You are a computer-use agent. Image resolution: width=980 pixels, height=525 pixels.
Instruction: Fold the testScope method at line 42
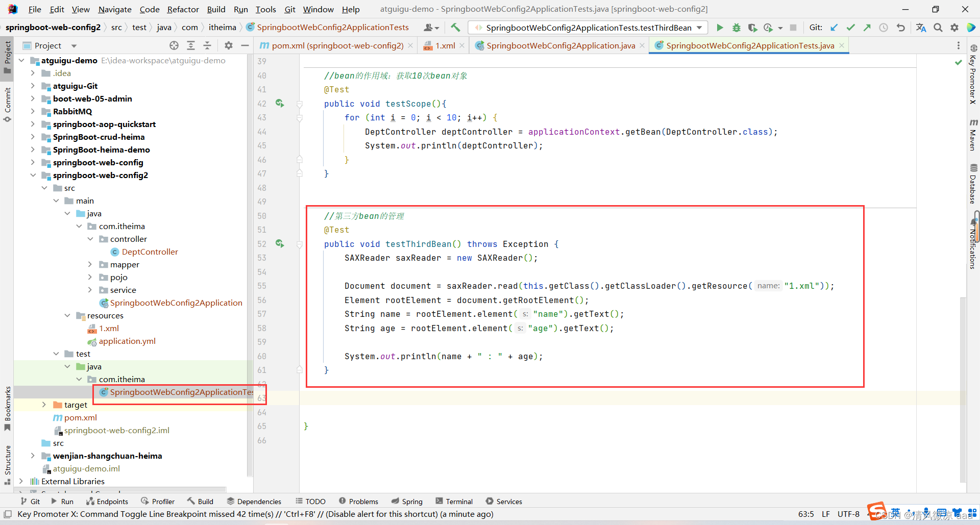click(x=300, y=104)
